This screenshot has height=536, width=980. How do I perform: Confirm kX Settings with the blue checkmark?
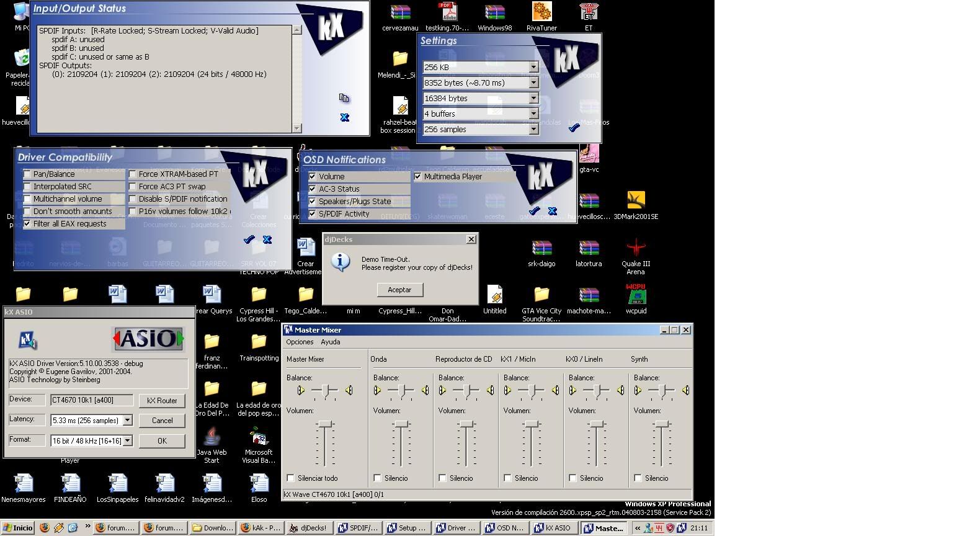click(574, 127)
